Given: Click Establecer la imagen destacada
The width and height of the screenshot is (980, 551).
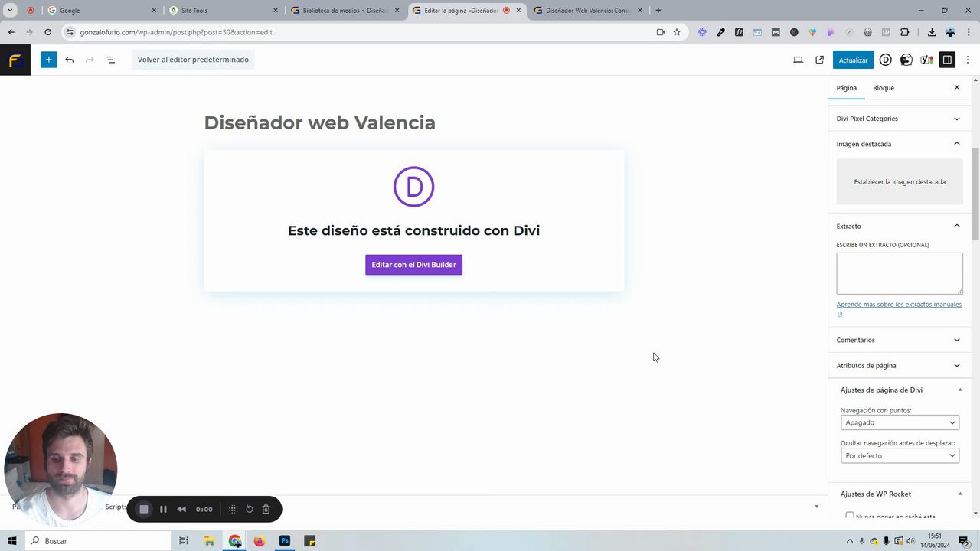Looking at the screenshot, I should 900,182.
